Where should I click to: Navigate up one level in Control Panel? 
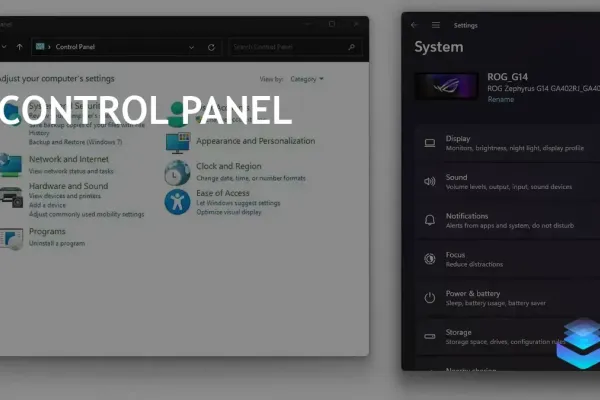click(20, 47)
